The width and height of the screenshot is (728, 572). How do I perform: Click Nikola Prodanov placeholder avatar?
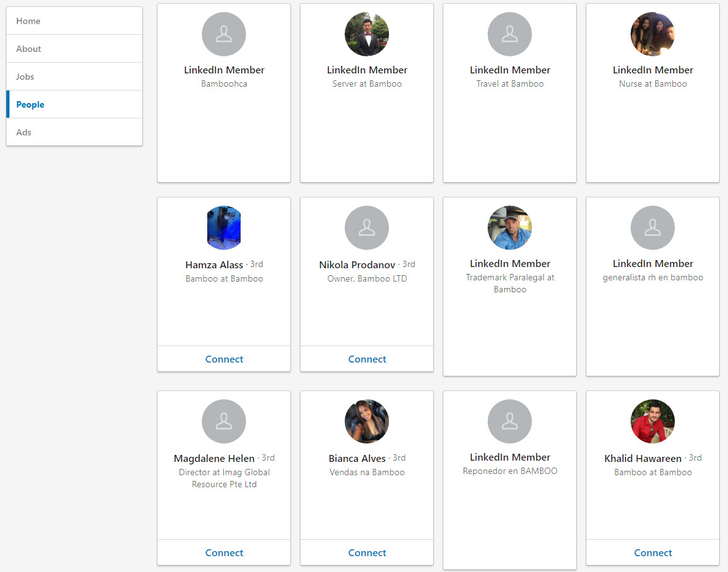click(367, 228)
